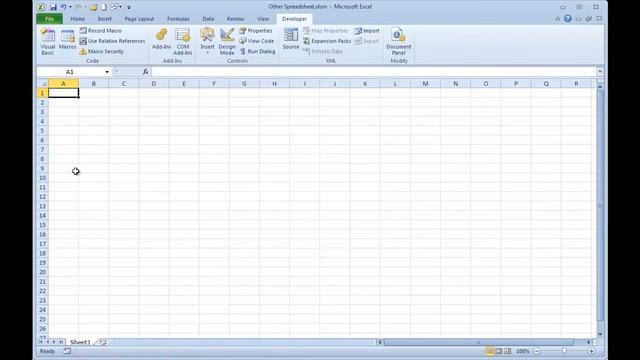Toggle Use Relative References
The image size is (640, 360).
(112, 41)
